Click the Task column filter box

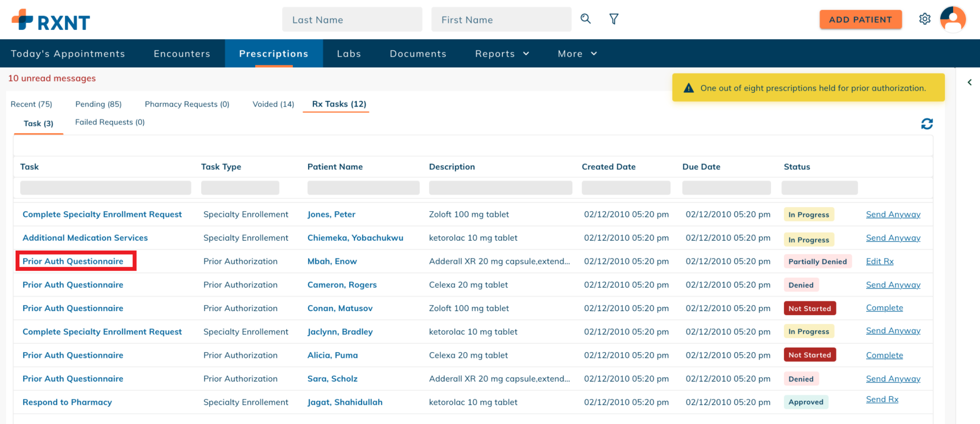point(106,188)
